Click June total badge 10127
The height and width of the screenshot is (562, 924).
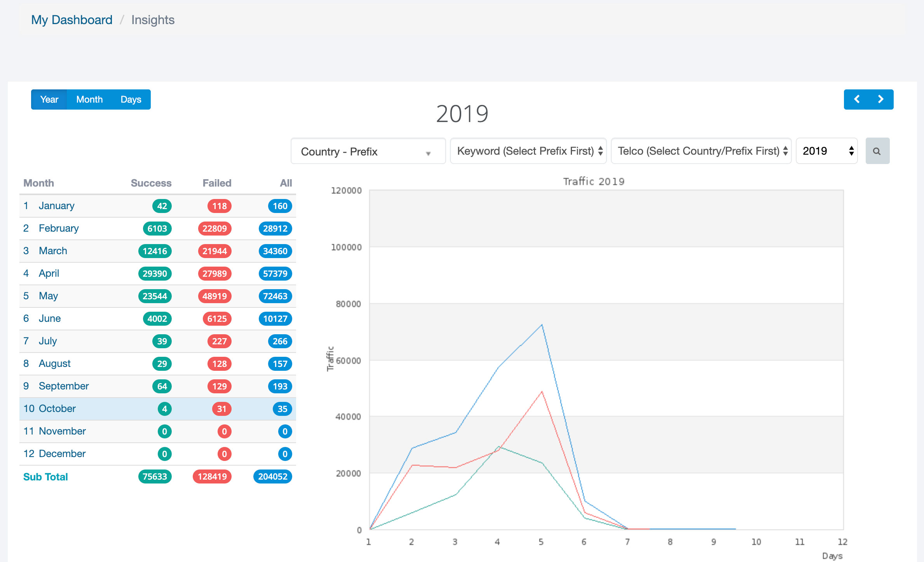pyautogui.click(x=275, y=319)
